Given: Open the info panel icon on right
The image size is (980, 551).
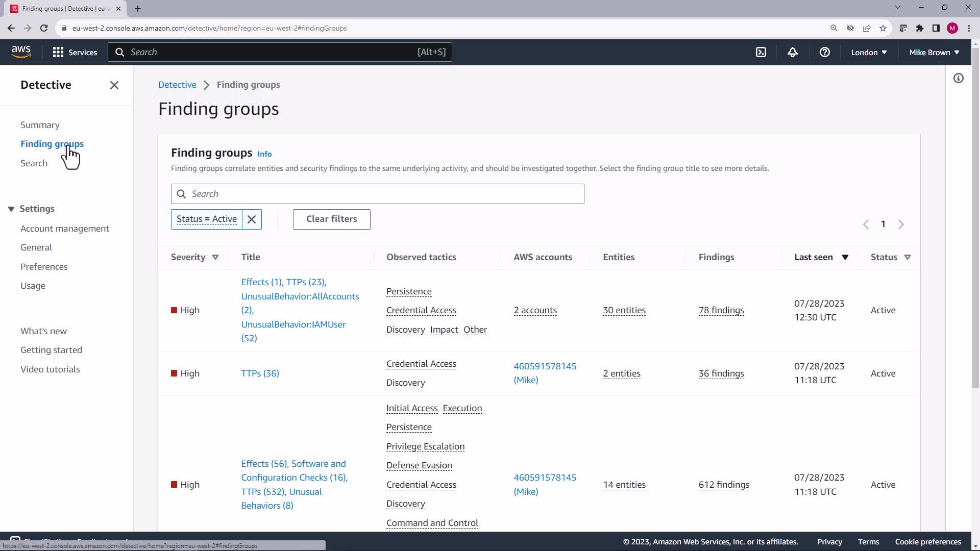Looking at the screenshot, I should click(x=958, y=78).
